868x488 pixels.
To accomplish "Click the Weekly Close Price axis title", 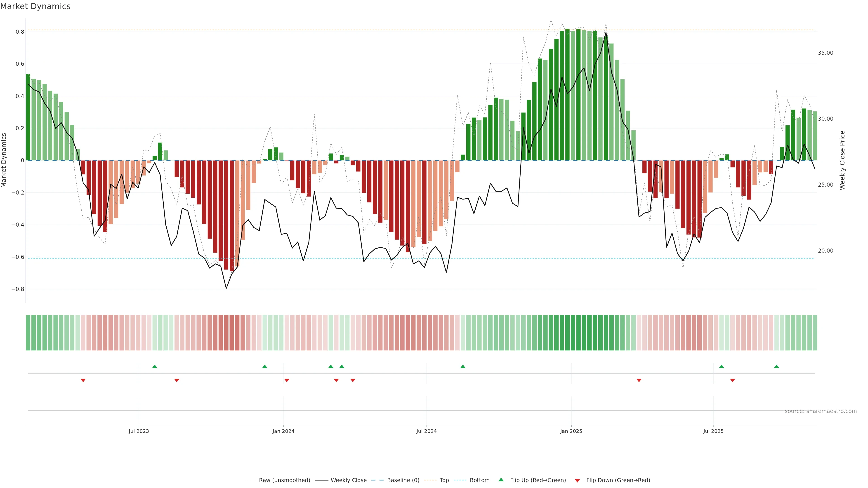I will [x=842, y=160].
